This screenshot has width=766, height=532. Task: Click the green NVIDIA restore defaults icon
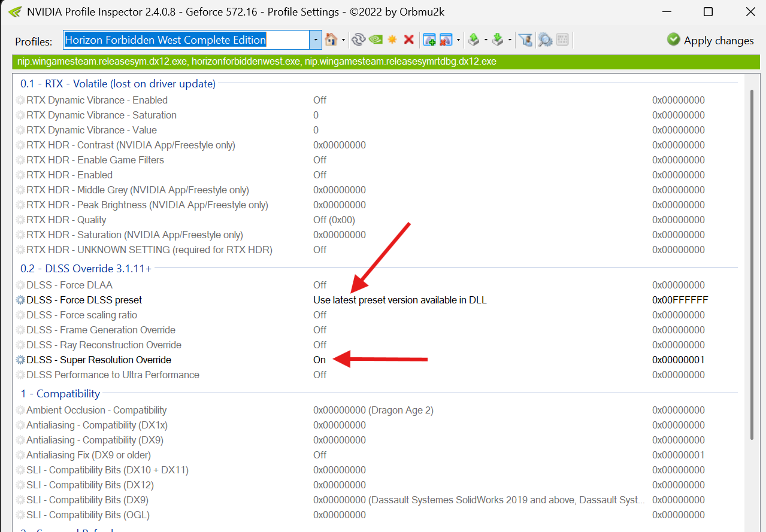[376, 40]
